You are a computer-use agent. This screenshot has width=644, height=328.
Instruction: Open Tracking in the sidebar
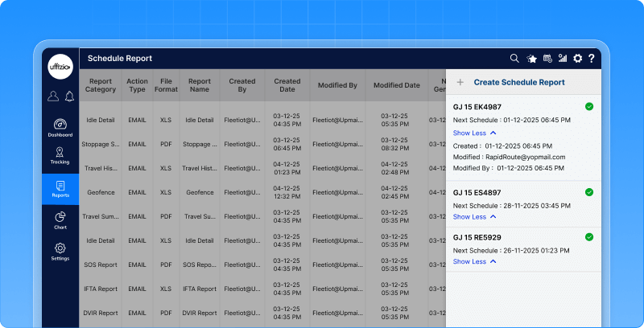pos(60,155)
